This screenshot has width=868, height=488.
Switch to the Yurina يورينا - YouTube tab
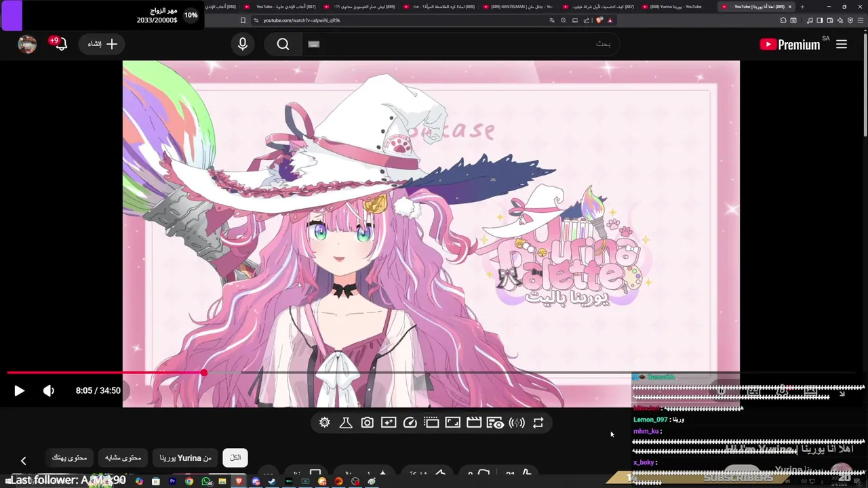675,7
